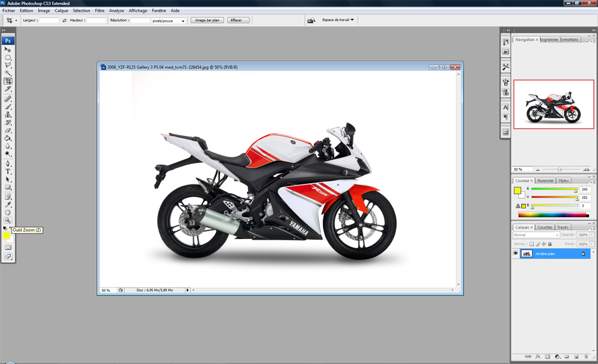Screen dimensions: 598x364
Task: Swap foreground and background colors
Action: [10, 227]
